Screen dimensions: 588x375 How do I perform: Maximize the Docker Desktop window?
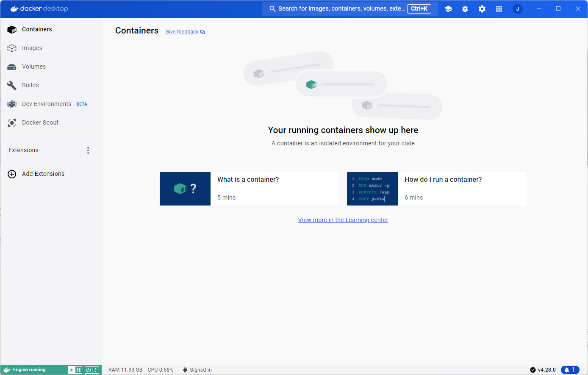(x=558, y=8)
